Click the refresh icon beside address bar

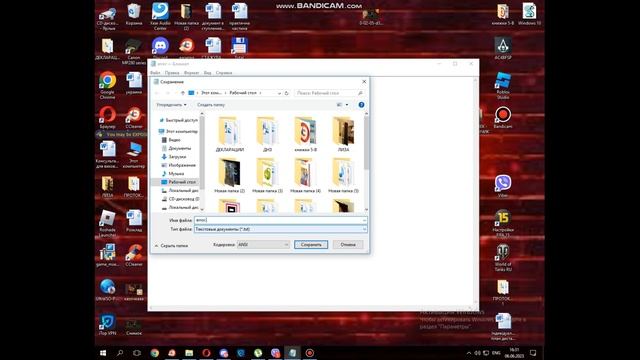(x=287, y=93)
